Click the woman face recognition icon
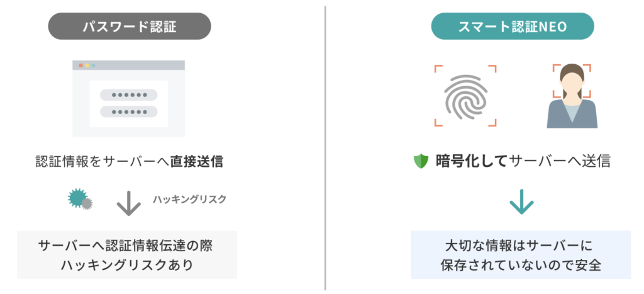Screen dimensions: 644x294 tap(571, 96)
